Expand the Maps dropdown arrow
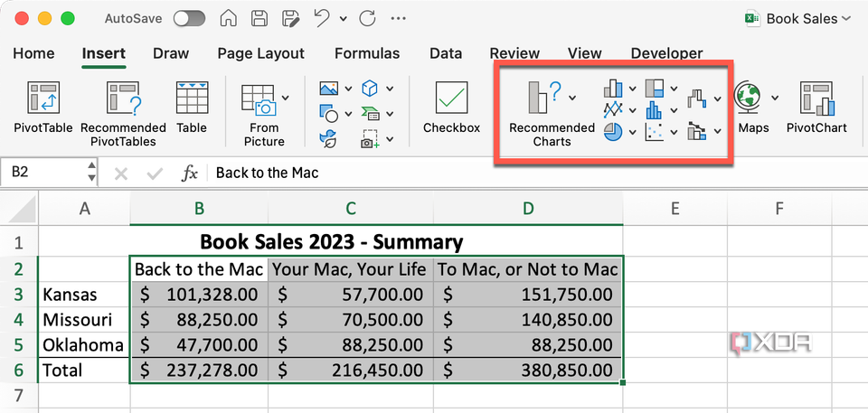 tap(775, 98)
